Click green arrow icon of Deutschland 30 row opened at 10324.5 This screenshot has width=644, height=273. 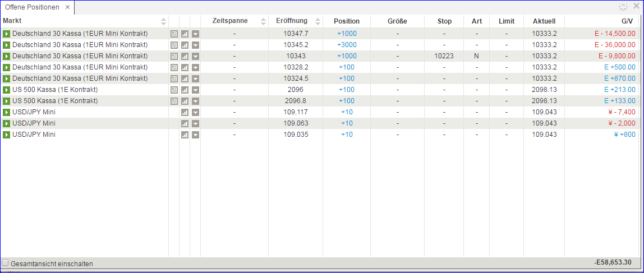(x=6, y=78)
